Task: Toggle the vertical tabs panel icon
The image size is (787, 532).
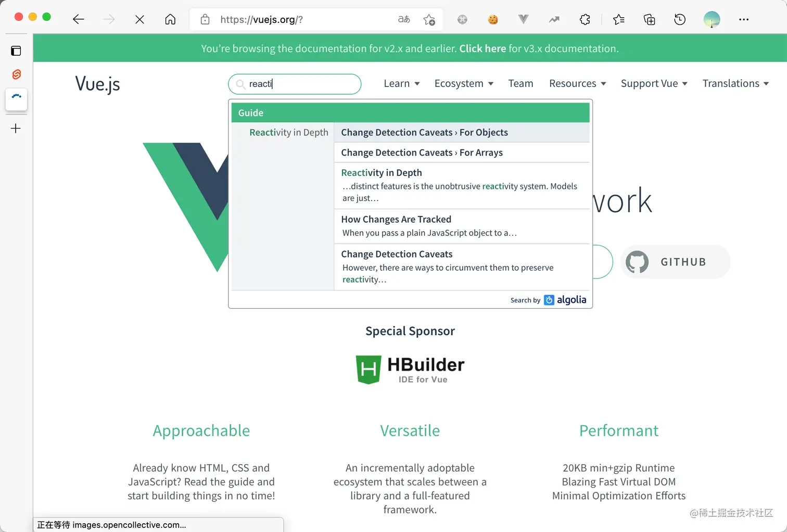Action: pos(16,50)
